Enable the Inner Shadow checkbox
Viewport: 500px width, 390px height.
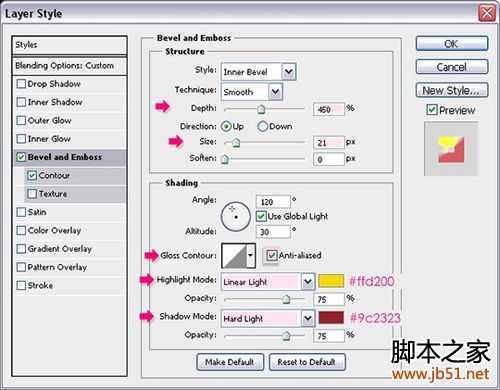[x=21, y=102]
